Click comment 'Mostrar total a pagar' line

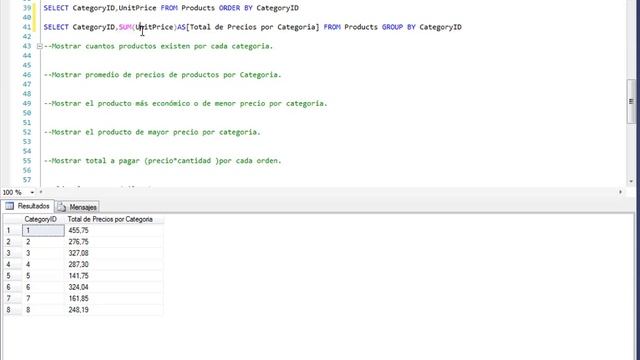tap(163, 160)
